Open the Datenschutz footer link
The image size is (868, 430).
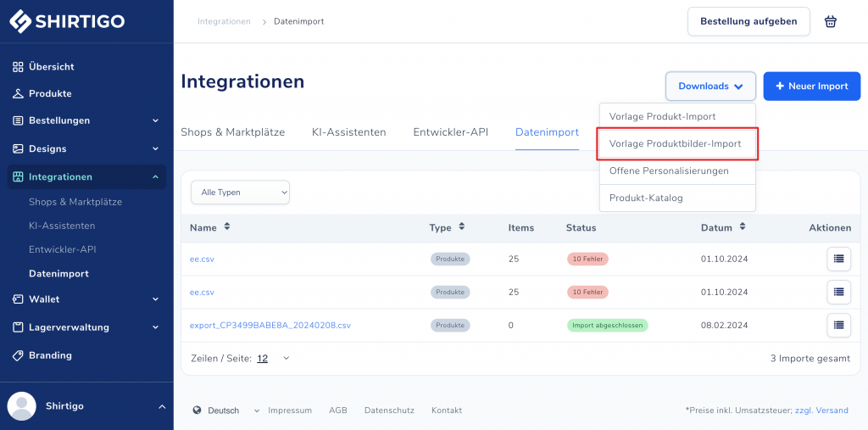(x=389, y=410)
